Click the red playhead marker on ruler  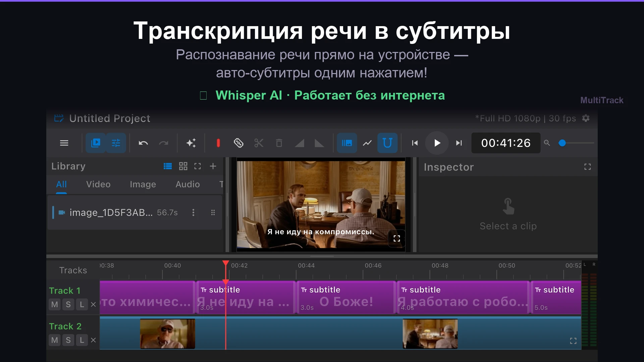(226, 264)
